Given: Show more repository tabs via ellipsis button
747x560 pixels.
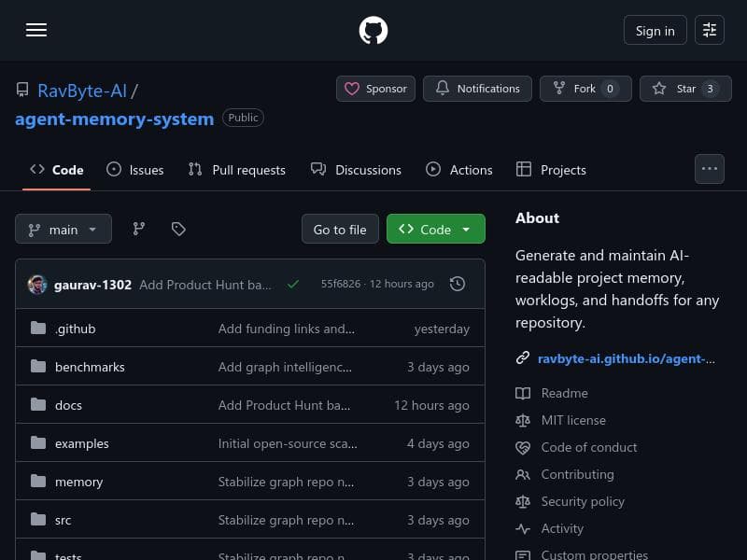Looking at the screenshot, I should coord(710,169).
